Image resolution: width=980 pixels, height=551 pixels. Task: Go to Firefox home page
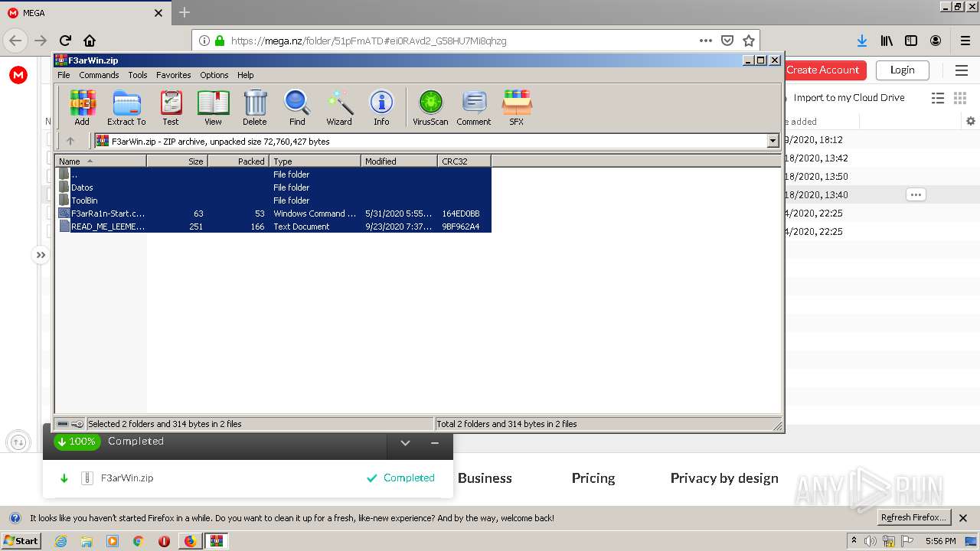(x=90, y=41)
